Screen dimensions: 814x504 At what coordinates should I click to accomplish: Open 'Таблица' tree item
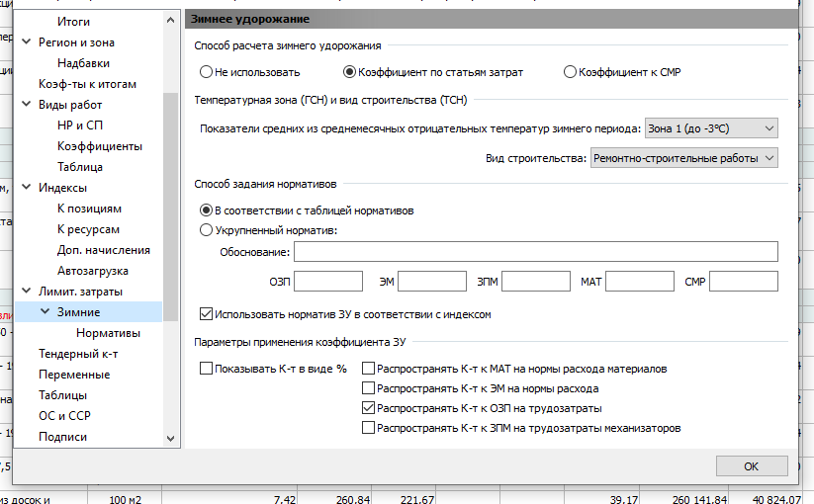click(80, 166)
